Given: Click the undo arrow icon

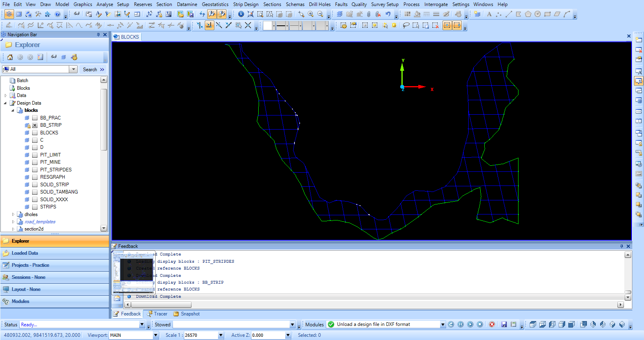Looking at the screenshot, I should click(388, 14).
